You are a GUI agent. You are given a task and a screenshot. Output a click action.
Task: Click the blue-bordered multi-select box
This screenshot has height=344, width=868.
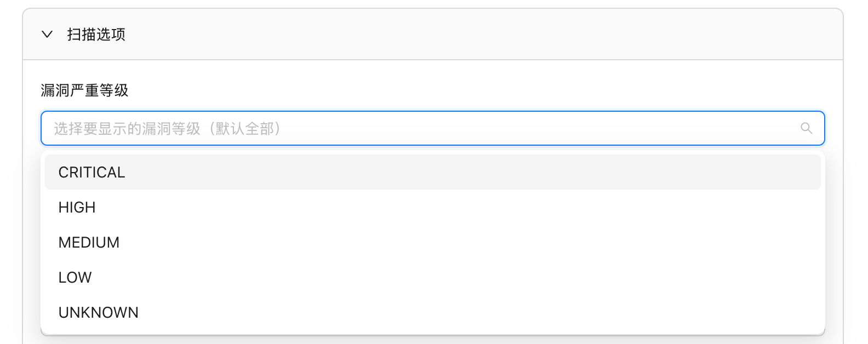(x=433, y=128)
